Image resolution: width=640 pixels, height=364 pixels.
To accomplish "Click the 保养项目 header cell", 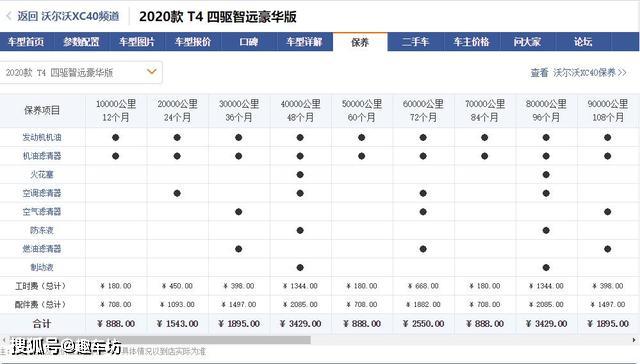I will [42, 111].
